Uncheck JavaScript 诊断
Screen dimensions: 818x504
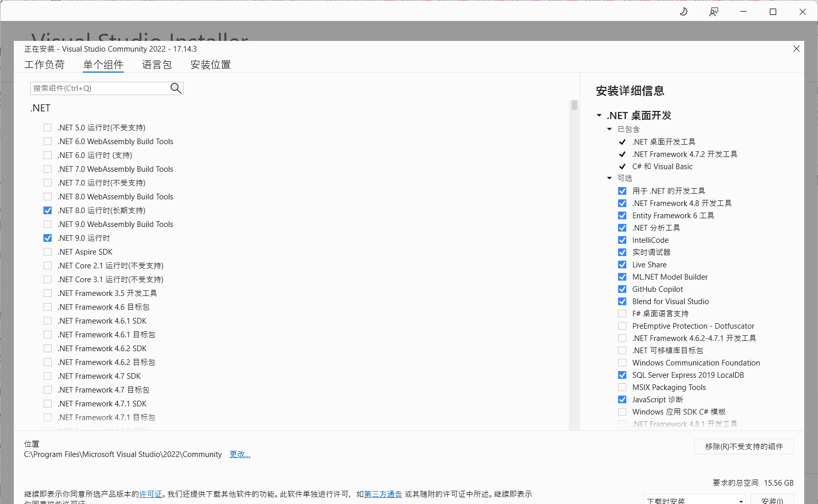coord(622,400)
